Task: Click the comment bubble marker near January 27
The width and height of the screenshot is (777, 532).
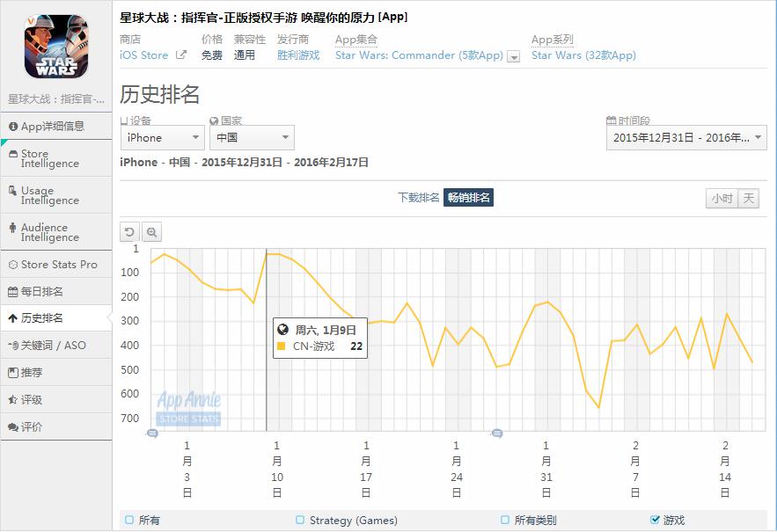Action: [x=497, y=434]
